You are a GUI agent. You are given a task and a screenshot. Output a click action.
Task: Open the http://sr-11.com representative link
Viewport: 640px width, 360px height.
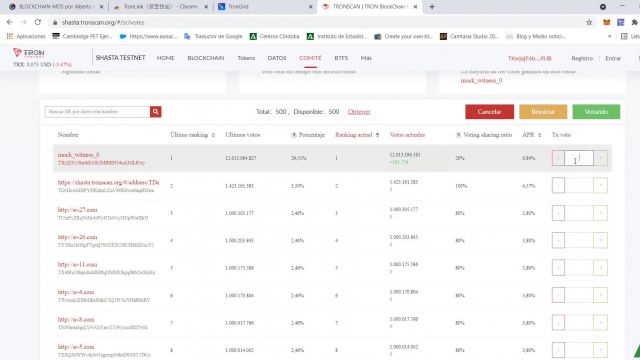tap(78, 264)
